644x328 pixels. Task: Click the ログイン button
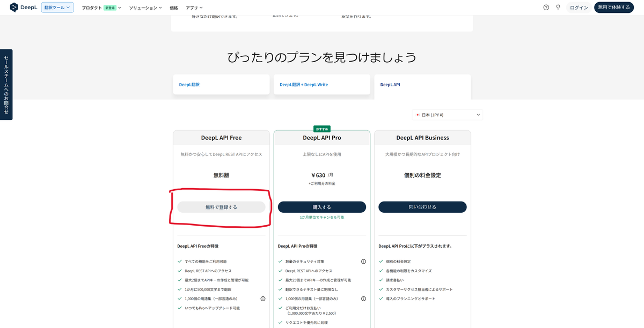(579, 8)
